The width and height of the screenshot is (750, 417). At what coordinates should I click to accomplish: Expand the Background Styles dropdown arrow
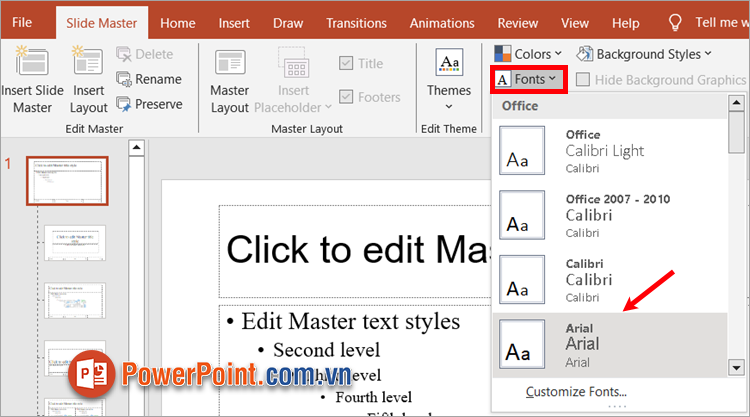point(708,54)
